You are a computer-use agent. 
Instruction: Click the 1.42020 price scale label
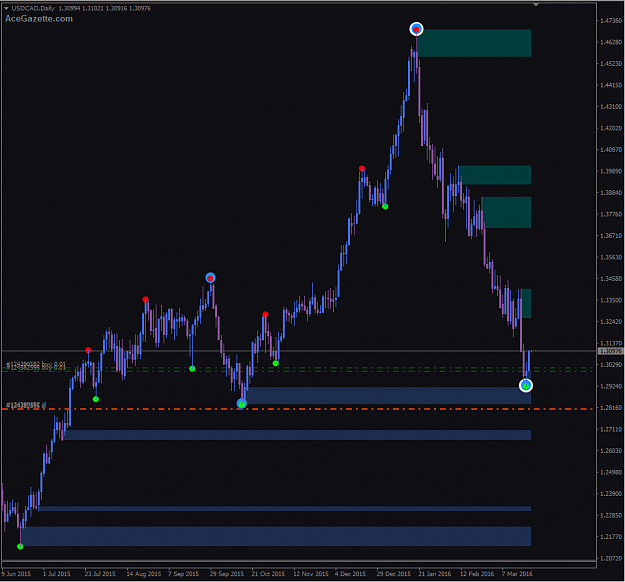click(x=611, y=128)
